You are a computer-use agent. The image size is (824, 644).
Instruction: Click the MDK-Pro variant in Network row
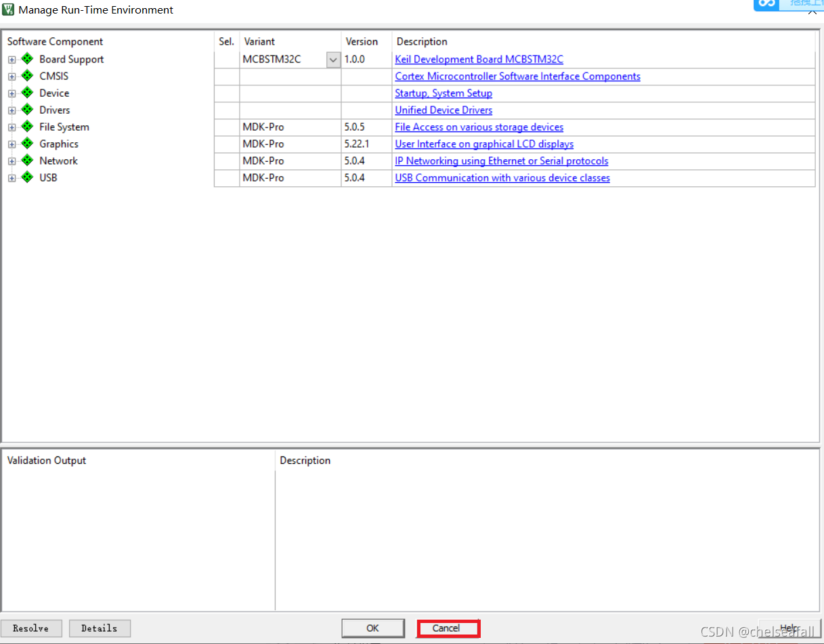(263, 161)
